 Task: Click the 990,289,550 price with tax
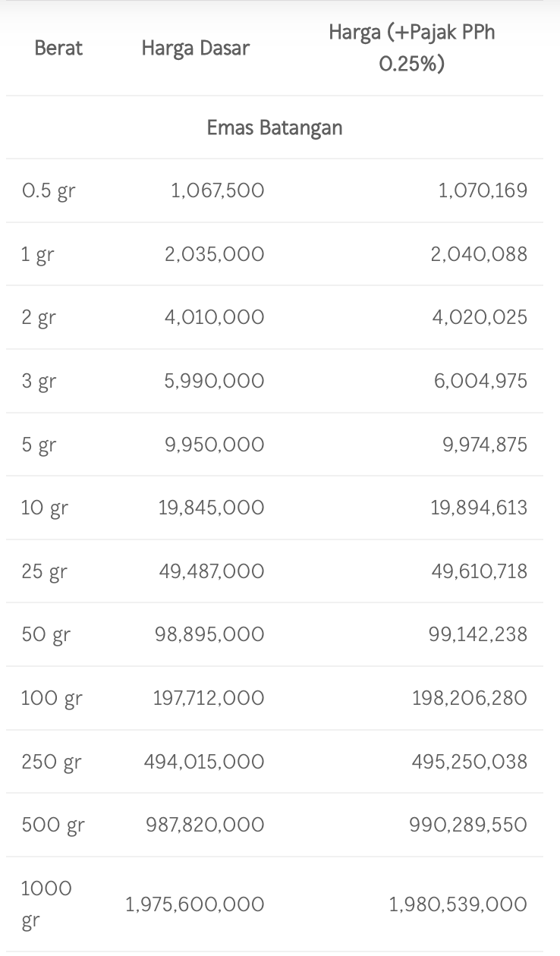(x=468, y=825)
